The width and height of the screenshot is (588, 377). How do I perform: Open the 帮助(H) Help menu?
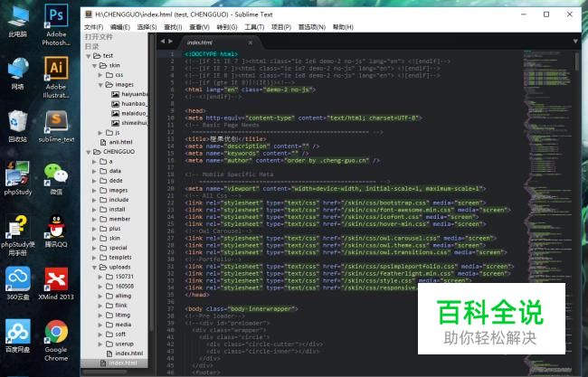tap(343, 27)
